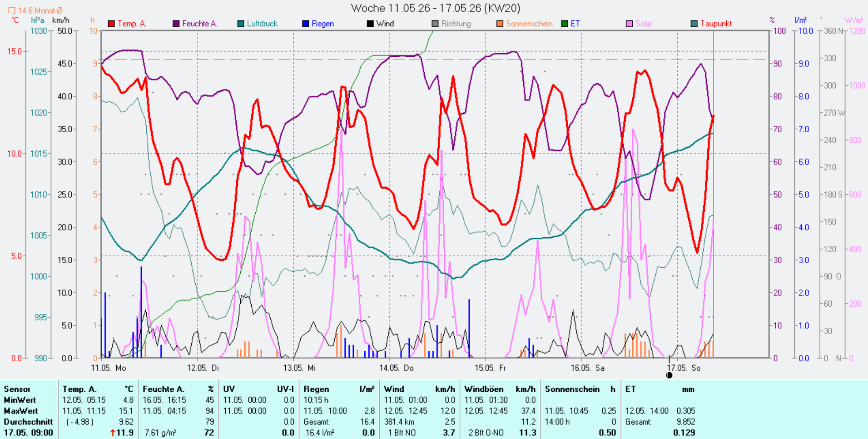Click the hPa axis unit label

[x=37, y=20]
